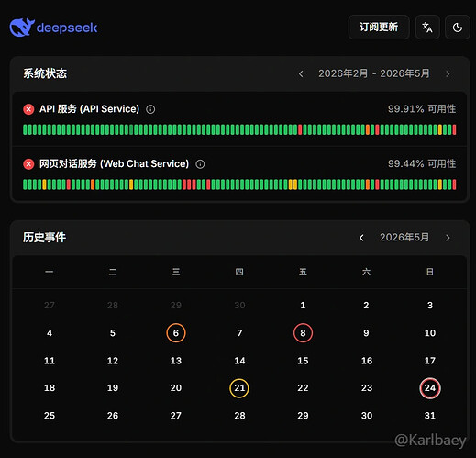
Task: Click the API 服务 (API Service) label
Action: [89, 109]
